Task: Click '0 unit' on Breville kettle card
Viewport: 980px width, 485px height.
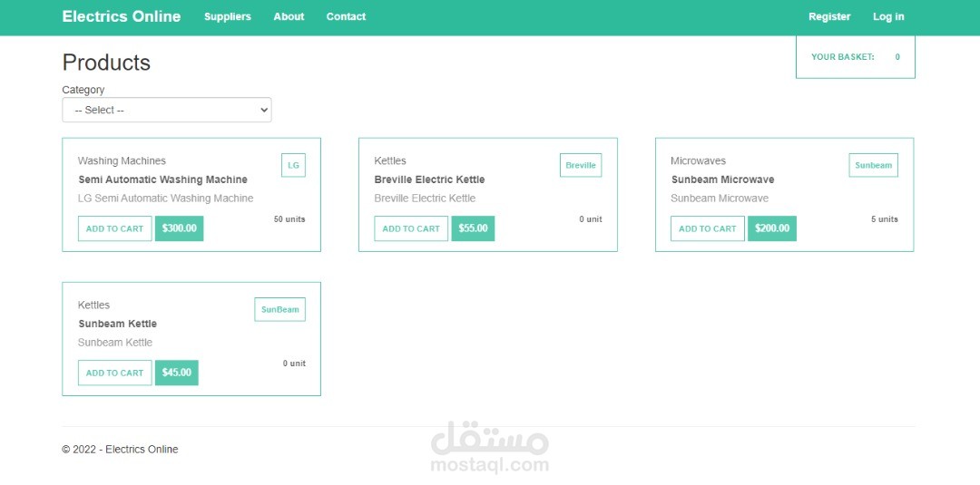Action: coord(591,219)
